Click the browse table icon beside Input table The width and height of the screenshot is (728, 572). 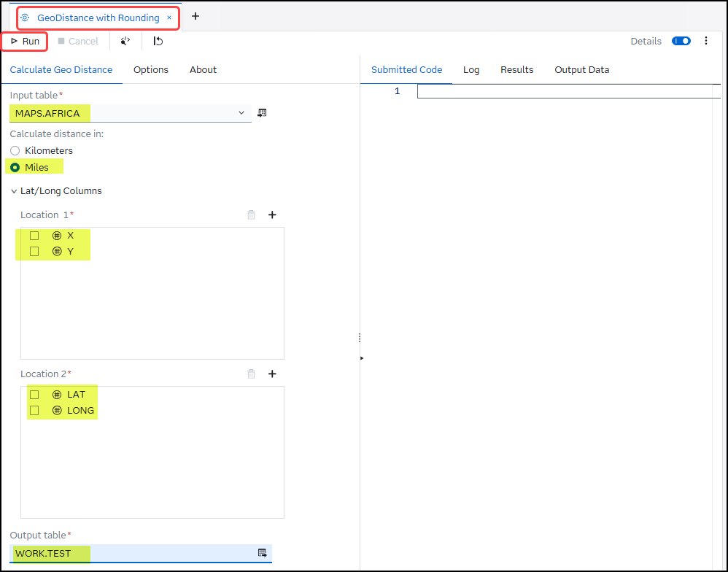[x=262, y=113]
